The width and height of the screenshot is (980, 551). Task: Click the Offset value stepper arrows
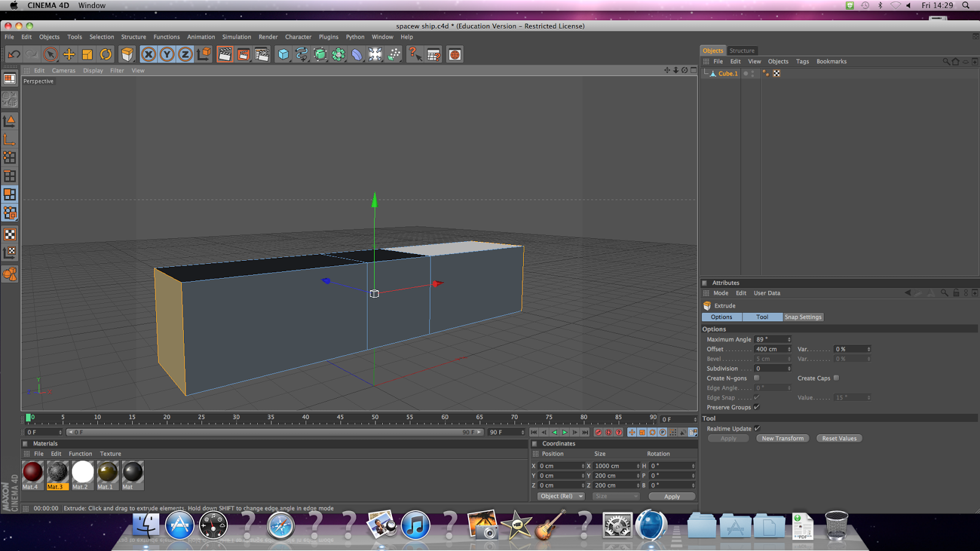789,350
